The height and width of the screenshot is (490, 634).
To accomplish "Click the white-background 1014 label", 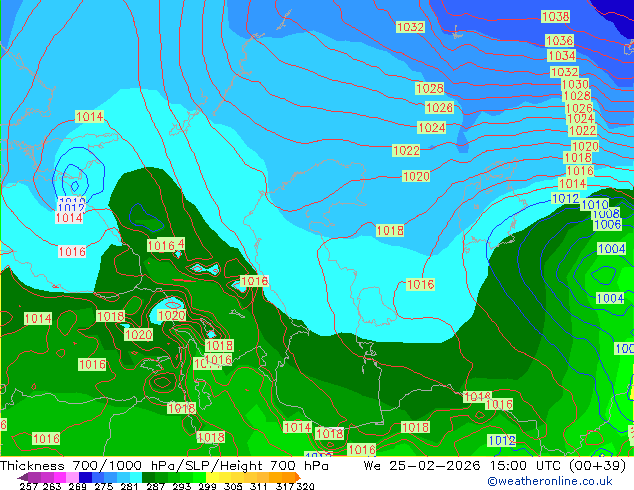I will 69,218.
